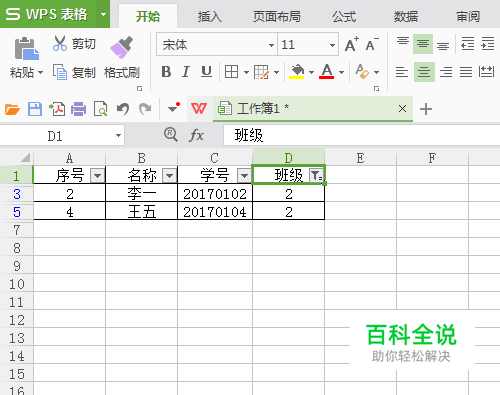Increase font size with the A+ icon
500x395 pixels.
[x=351, y=44]
